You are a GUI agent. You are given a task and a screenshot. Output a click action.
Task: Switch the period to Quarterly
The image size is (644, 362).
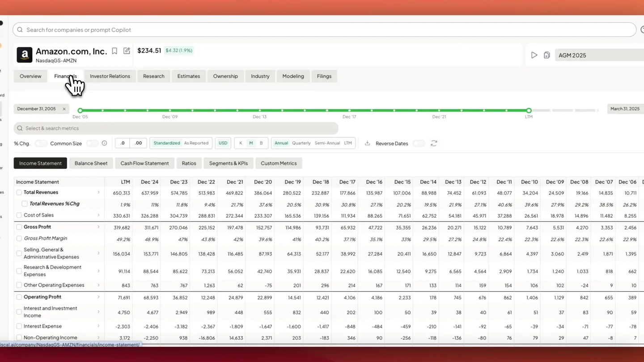pyautogui.click(x=301, y=143)
